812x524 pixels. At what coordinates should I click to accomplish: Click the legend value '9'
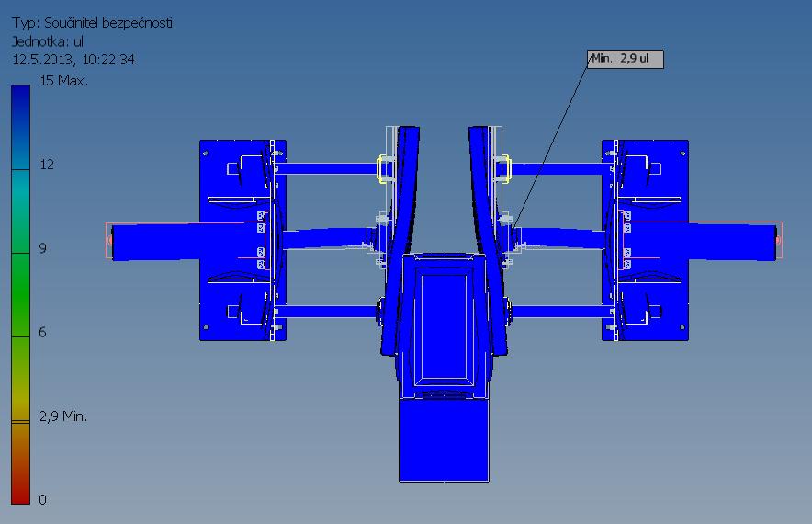click(x=43, y=248)
